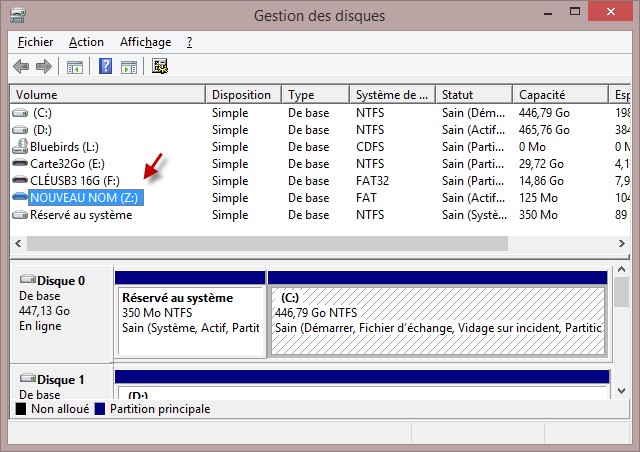Select the Réservé au système partition block

(x=190, y=320)
